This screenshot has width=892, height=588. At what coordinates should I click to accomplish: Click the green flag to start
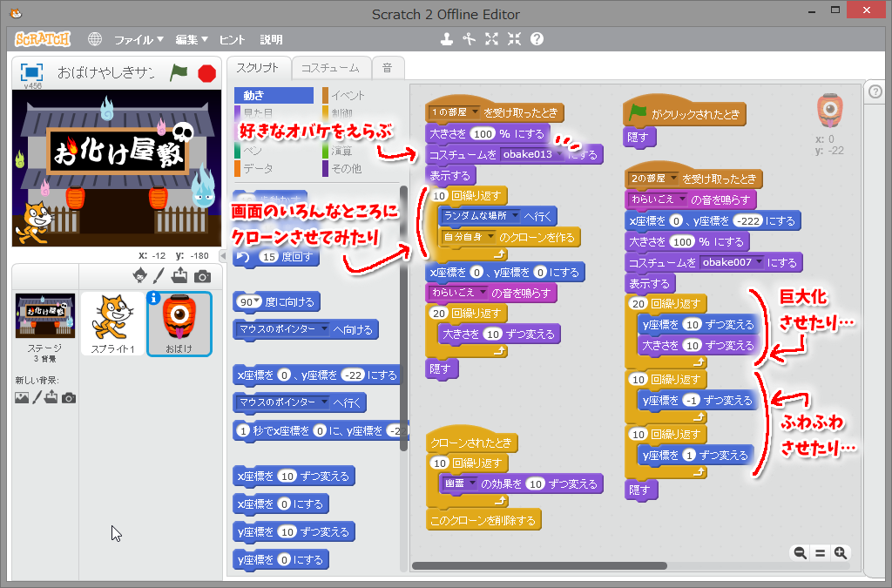[x=179, y=72]
